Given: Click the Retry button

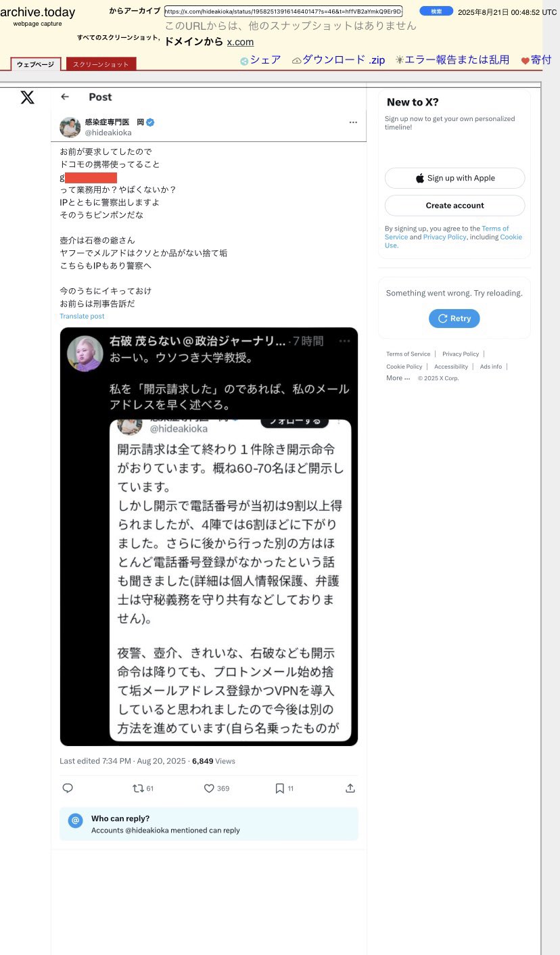Looking at the screenshot, I should pos(454,318).
